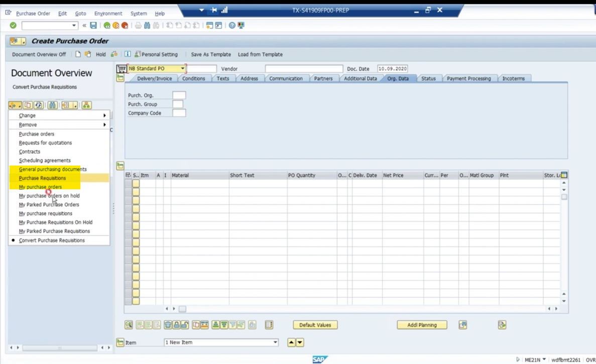Switch to the Conditions tab

tap(193, 78)
